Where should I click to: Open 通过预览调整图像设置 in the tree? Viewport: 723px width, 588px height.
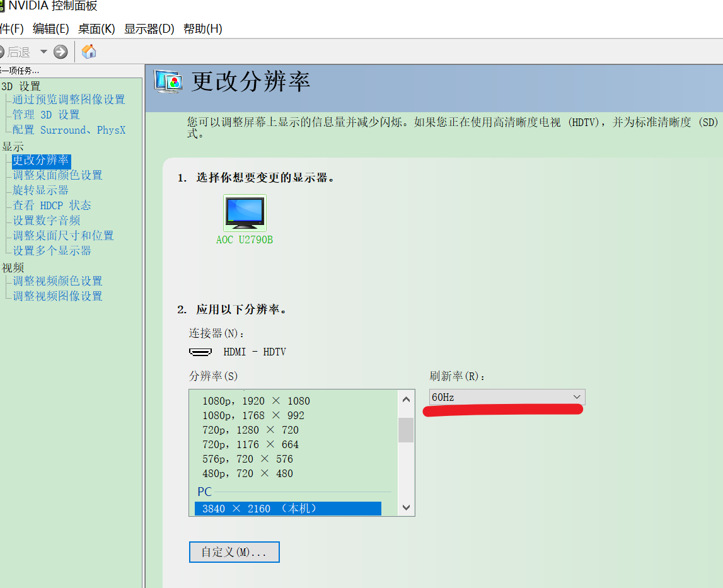pos(69,99)
